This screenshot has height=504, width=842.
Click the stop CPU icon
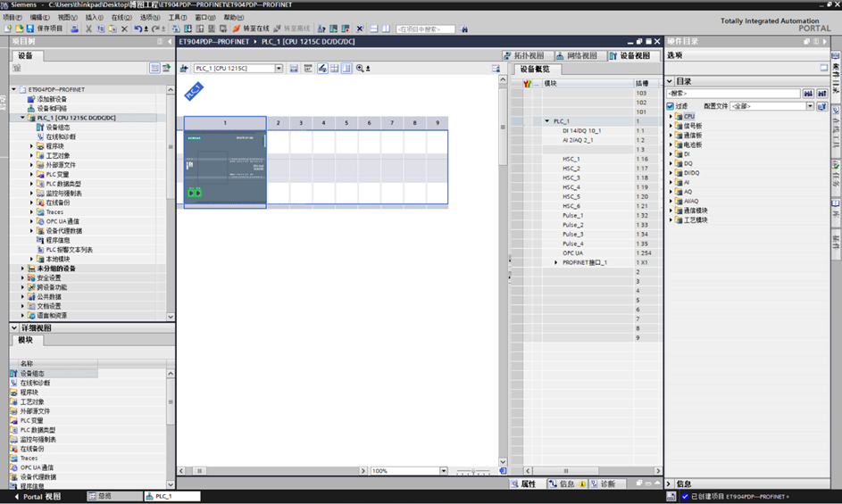point(346,29)
